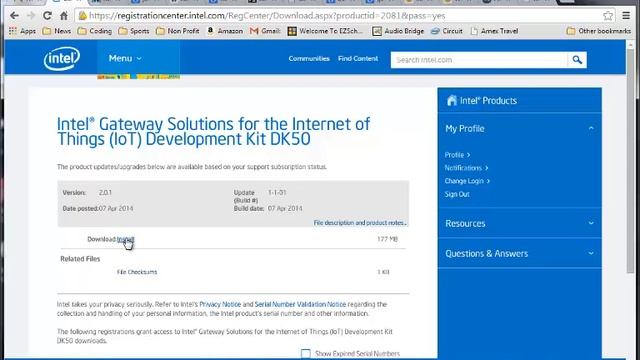The height and width of the screenshot is (360, 640).
Task: Reload the page with refresh icon
Action: (x=47, y=16)
